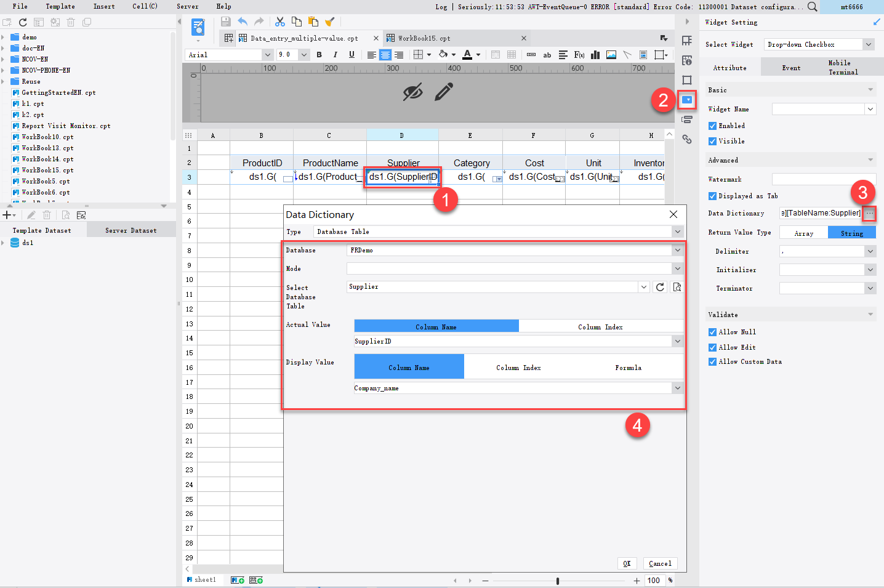The height and width of the screenshot is (588, 884).
Task: Toggle the Displayed as Tab checkbox
Action: pyautogui.click(x=712, y=196)
